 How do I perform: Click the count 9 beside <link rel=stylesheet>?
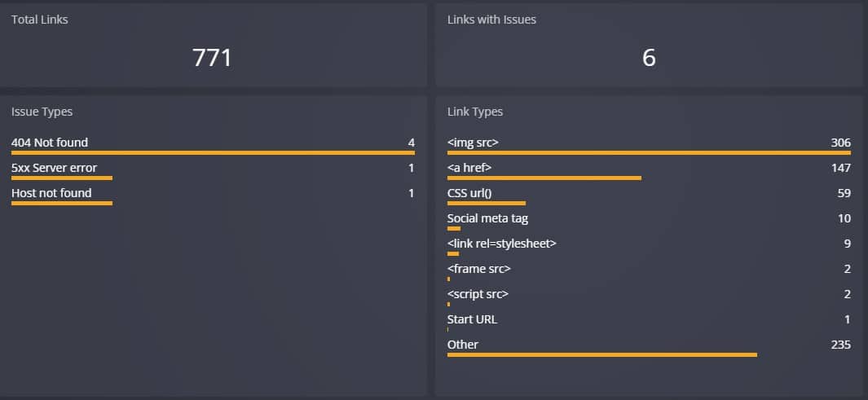pyautogui.click(x=848, y=244)
